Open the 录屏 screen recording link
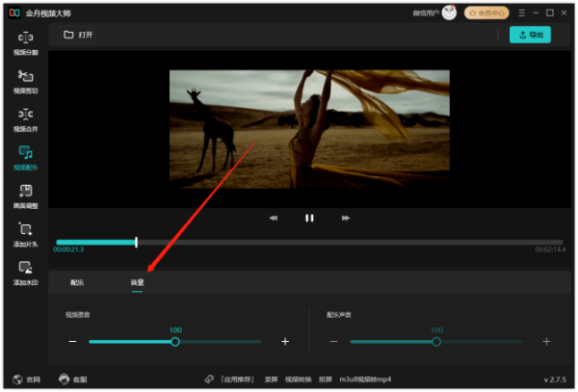This screenshot has height=392, width=578. pyautogui.click(x=271, y=379)
